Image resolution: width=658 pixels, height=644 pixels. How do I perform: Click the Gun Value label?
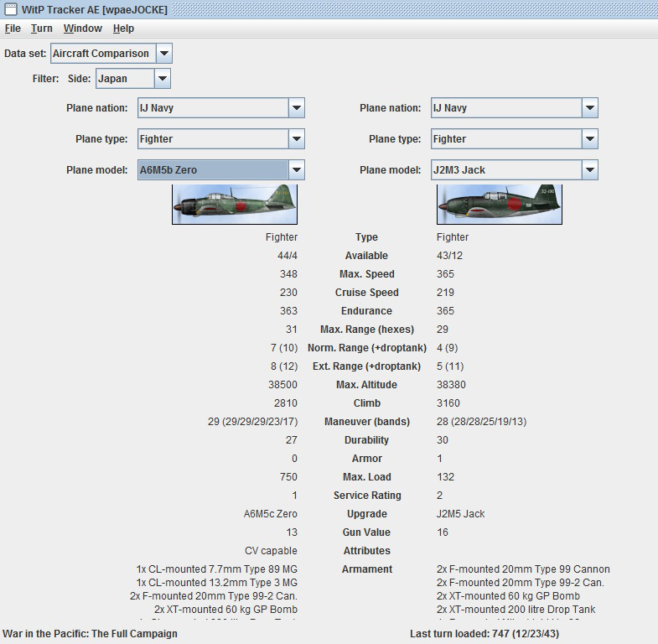[366, 532]
